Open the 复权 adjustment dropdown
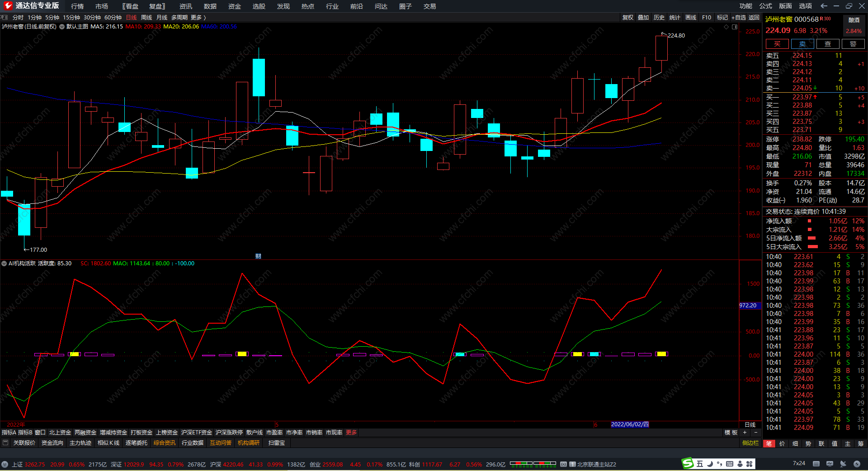This screenshot has width=868, height=471. [627, 18]
